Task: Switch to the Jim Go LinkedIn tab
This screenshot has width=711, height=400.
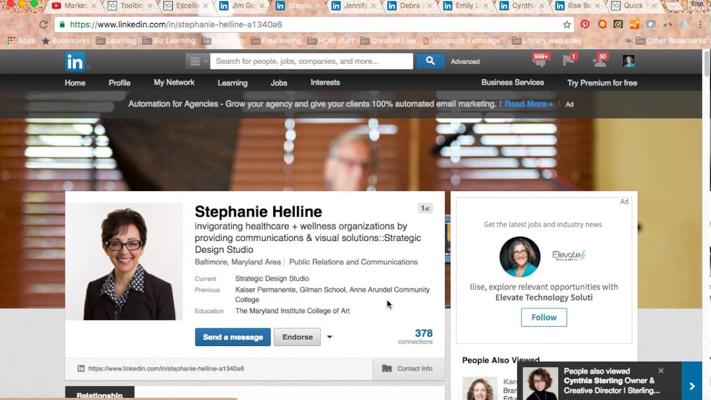Action: pyautogui.click(x=243, y=6)
